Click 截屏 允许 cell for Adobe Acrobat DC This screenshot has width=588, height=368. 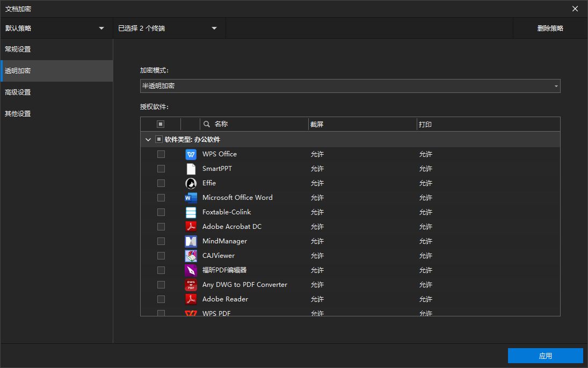pos(317,227)
